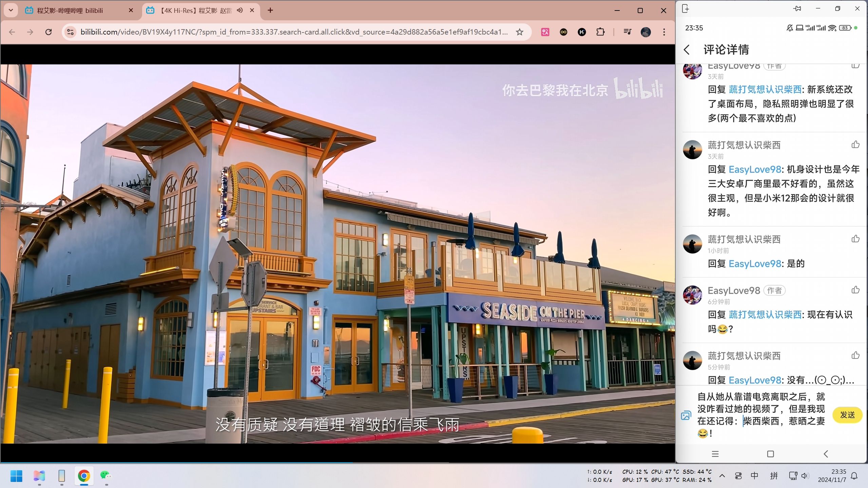Mute the playing tab via speaker icon
The width and height of the screenshot is (868, 488).
point(240,10)
